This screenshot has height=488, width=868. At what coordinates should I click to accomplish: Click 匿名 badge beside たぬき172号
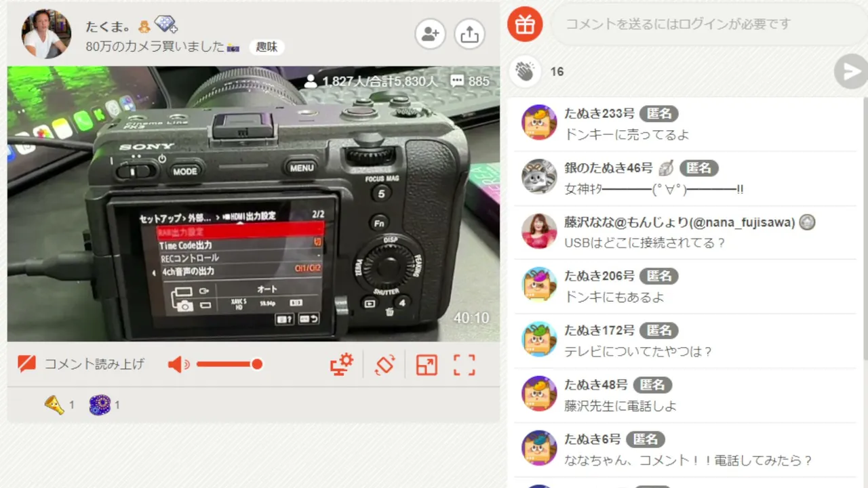(x=659, y=331)
